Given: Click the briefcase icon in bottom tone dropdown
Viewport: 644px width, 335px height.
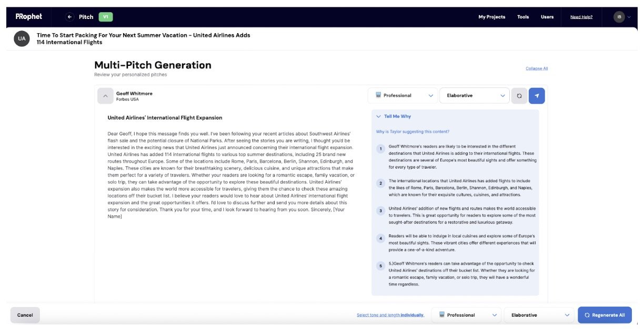Looking at the screenshot, I should [x=441, y=315].
